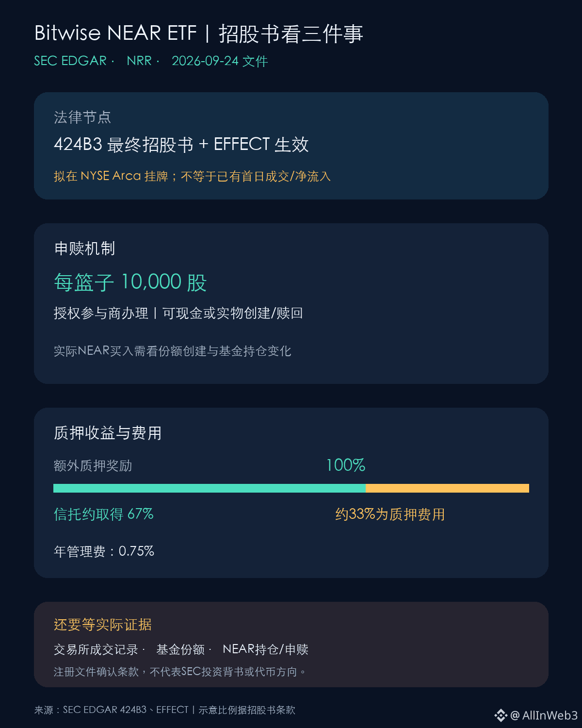Click 424B3 最终招股书 + EFFECT 生效 text
Viewport: 582px width, 728px height.
pos(181,144)
